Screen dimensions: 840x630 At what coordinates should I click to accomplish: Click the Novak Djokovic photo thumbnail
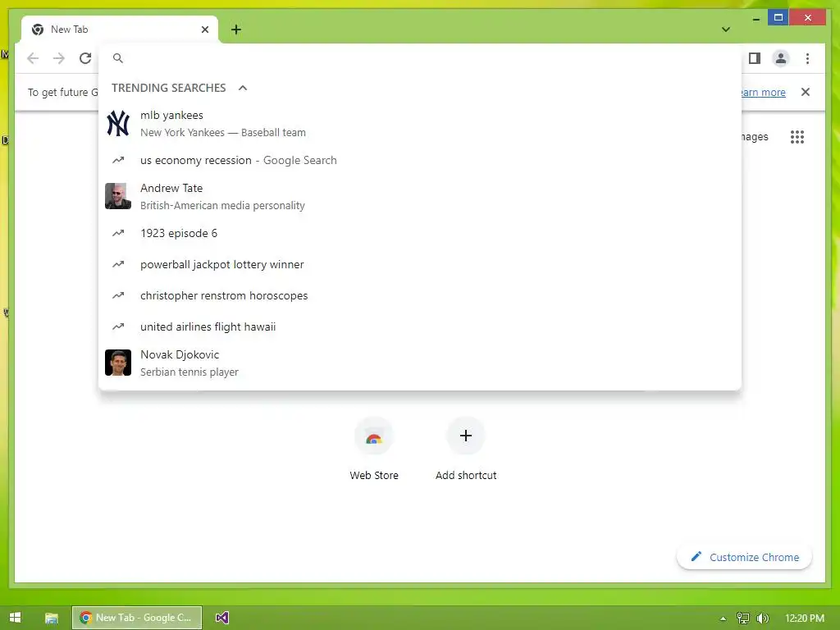[118, 363]
